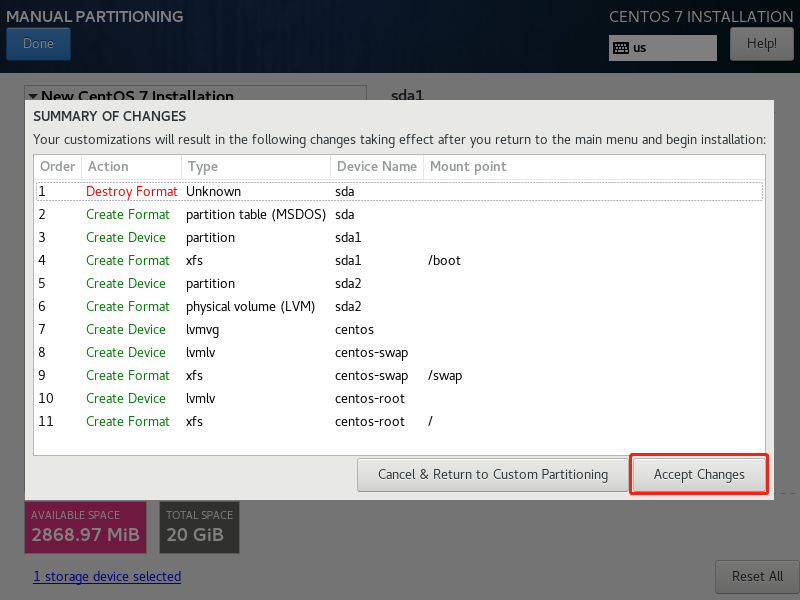
Task: Sort by the Order column header
Action: pyautogui.click(x=58, y=167)
